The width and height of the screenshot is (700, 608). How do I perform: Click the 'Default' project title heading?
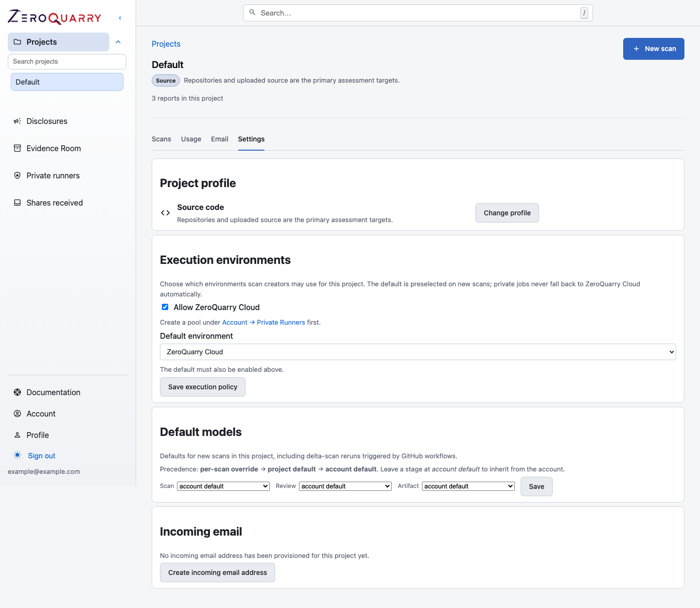click(x=168, y=65)
